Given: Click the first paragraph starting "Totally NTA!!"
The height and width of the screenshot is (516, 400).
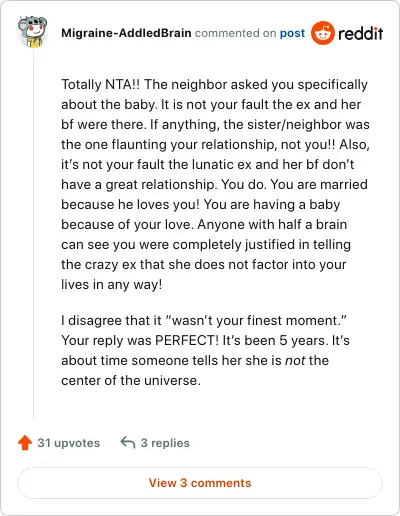Looking at the screenshot, I should [215, 184].
